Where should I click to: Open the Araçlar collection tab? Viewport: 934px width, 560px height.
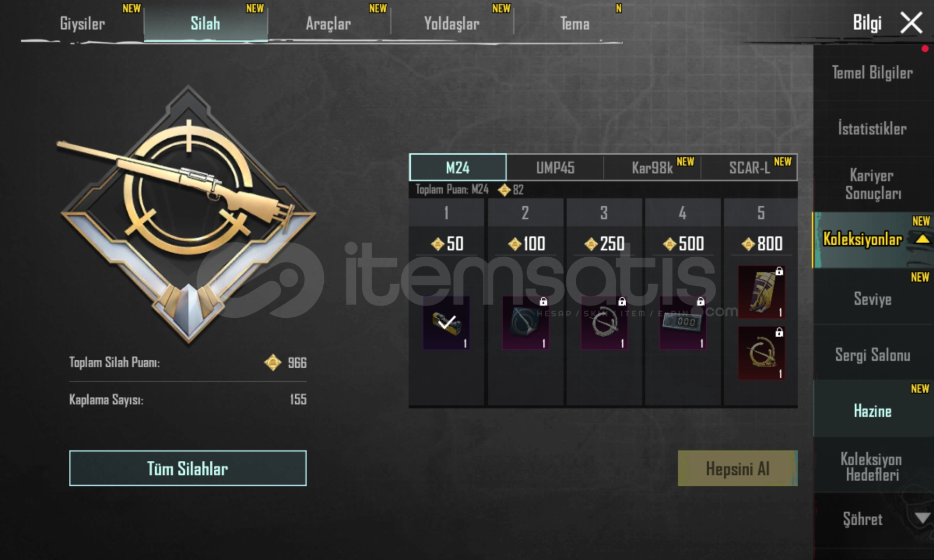(x=328, y=24)
